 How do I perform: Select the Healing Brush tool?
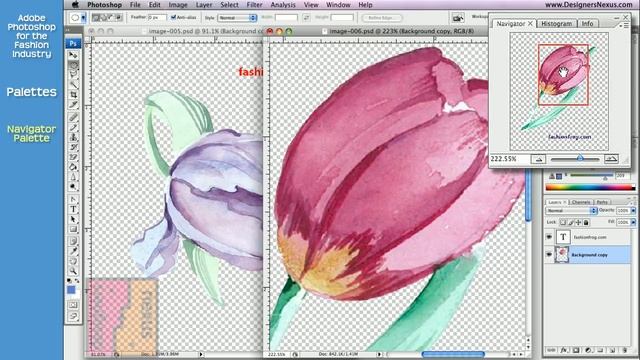point(73,118)
